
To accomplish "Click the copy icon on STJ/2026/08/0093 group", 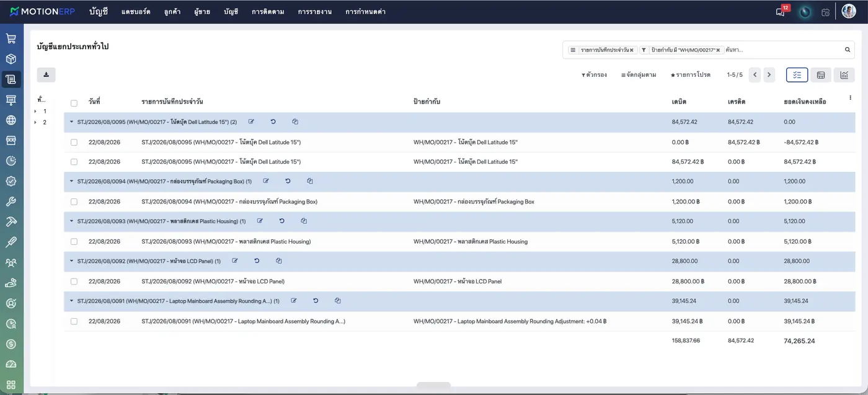I will tap(304, 221).
